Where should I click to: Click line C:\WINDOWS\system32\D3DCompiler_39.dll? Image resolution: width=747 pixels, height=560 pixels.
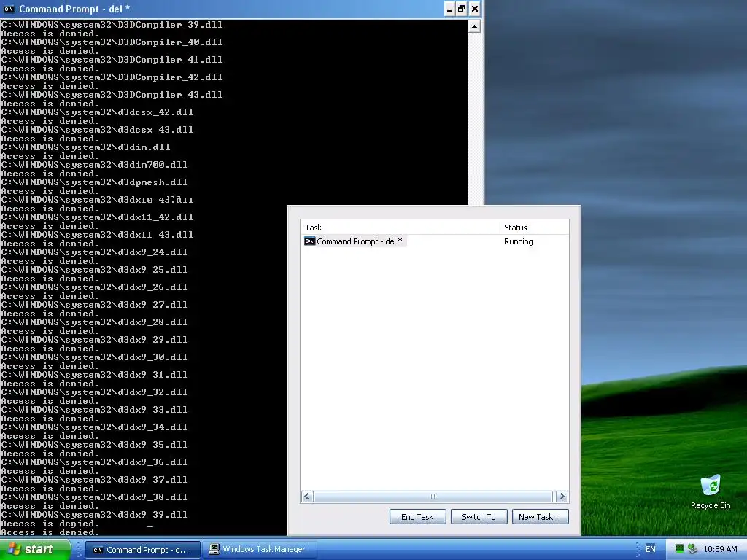pos(112,25)
